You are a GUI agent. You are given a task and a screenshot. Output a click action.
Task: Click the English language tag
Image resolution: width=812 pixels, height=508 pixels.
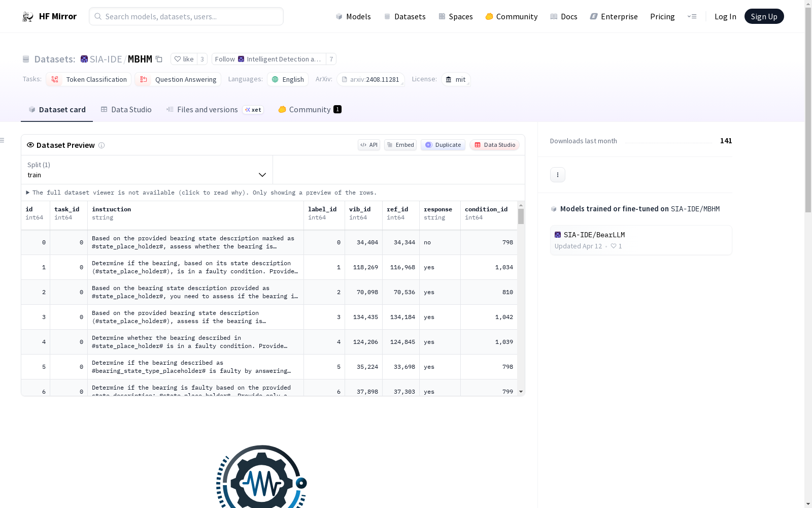(288, 79)
